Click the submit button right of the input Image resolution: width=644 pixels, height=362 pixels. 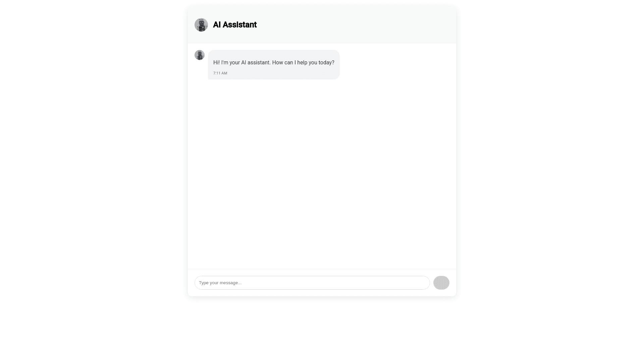point(441,283)
